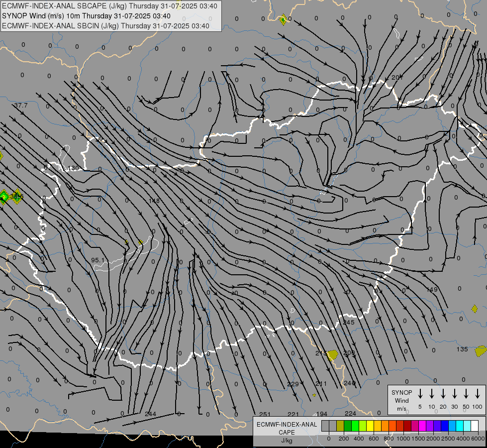Screen dimensions: 487x448
Task: Click the SYNOP label in the wind legend
Action: (401, 393)
